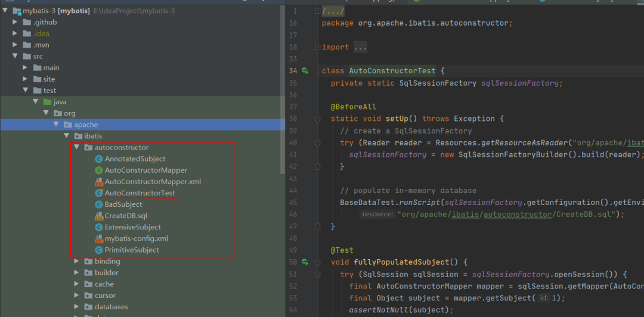644x317 pixels.
Task: Collapse the test folder arrow
Action: click(26, 91)
